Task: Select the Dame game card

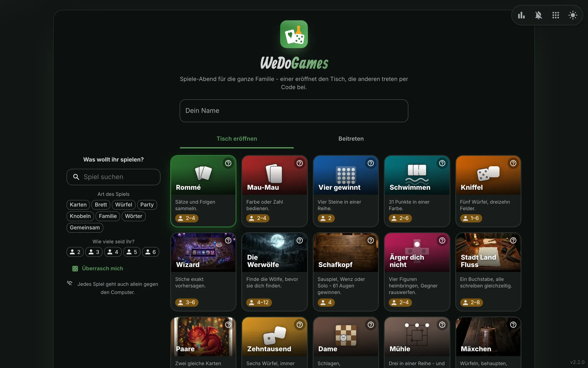Action: [x=346, y=342]
